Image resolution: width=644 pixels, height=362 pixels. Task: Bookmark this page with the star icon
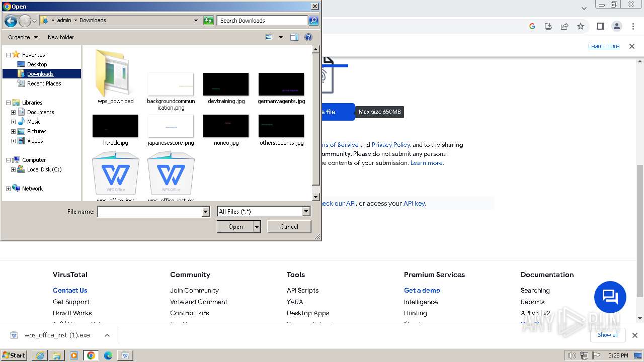[581, 26]
